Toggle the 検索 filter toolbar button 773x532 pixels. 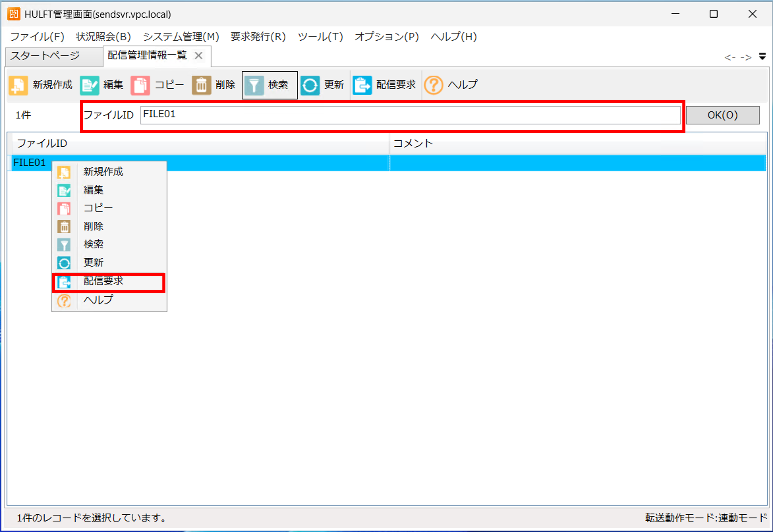(269, 85)
